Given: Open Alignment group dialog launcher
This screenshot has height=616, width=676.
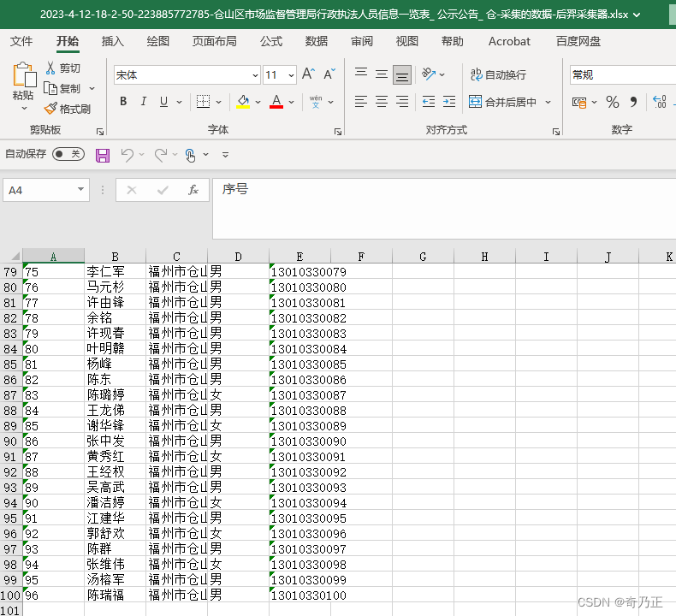Looking at the screenshot, I should click(555, 132).
